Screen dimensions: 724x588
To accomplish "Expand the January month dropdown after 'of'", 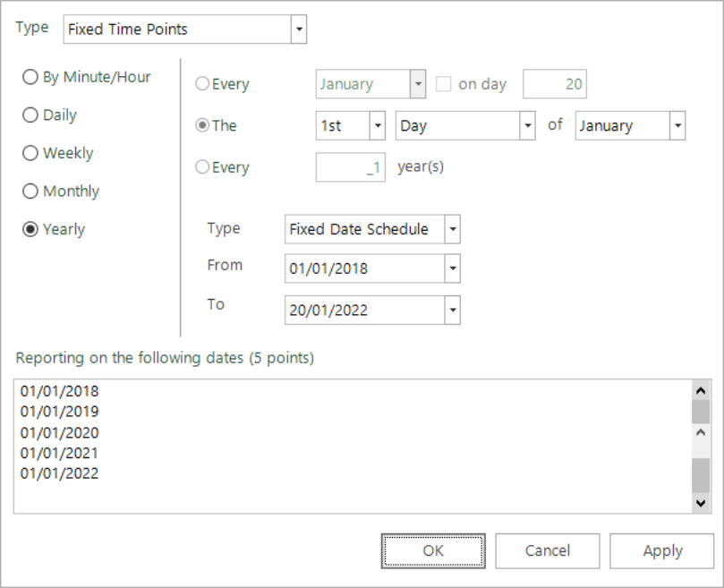I will [677, 125].
